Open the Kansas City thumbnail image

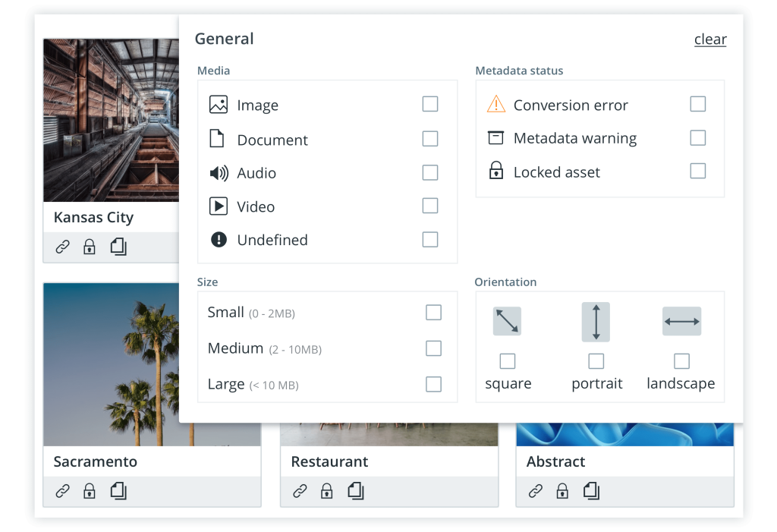[111, 120]
